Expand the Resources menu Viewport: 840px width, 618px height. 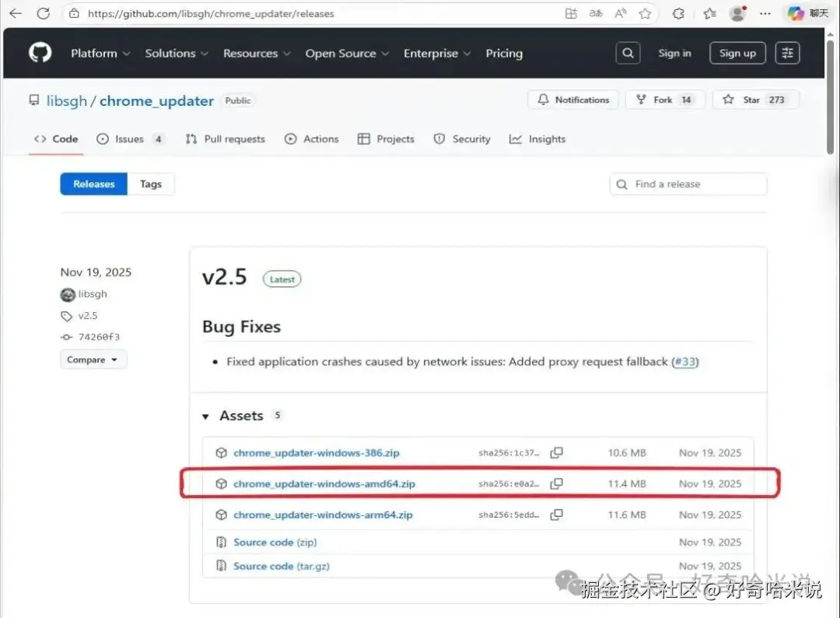point(257,53)
